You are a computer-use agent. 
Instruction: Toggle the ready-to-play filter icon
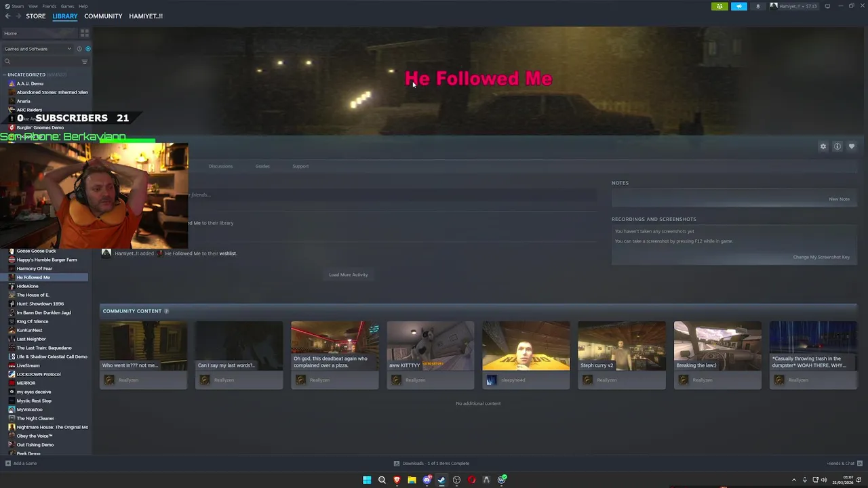tap(87, 49)
